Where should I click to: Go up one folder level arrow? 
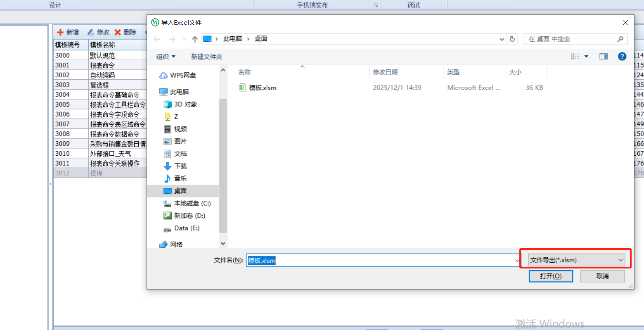click(x=195, y=39)
